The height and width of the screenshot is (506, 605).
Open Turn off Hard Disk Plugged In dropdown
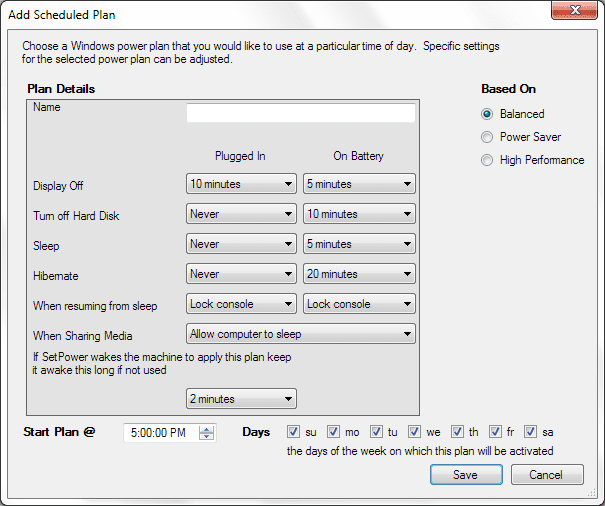[x=241, y=214]
